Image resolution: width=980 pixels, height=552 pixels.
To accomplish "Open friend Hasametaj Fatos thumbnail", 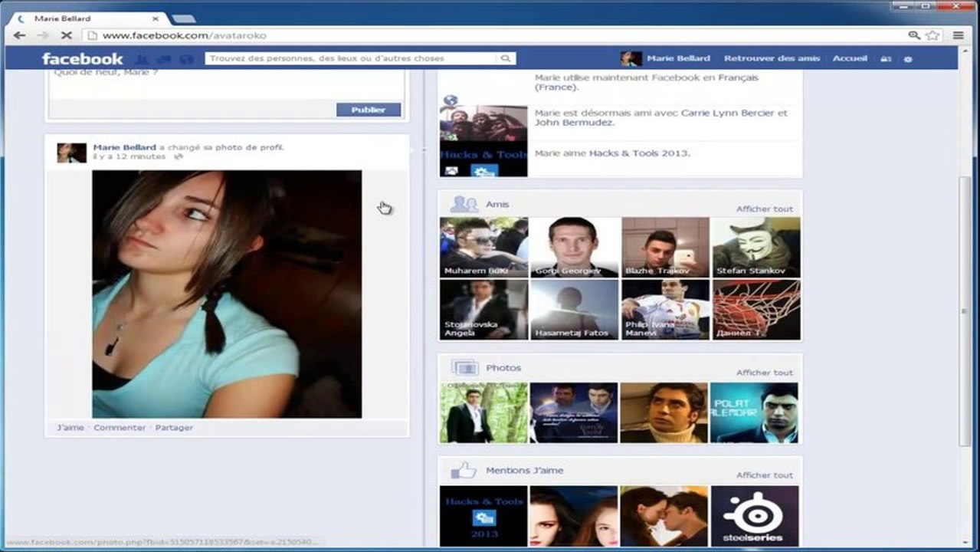I will [x=574, y=309].
